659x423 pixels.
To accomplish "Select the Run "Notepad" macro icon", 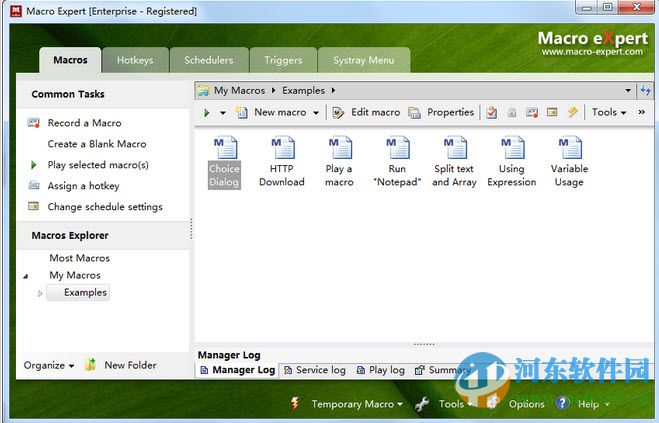I will coord(397,161).
